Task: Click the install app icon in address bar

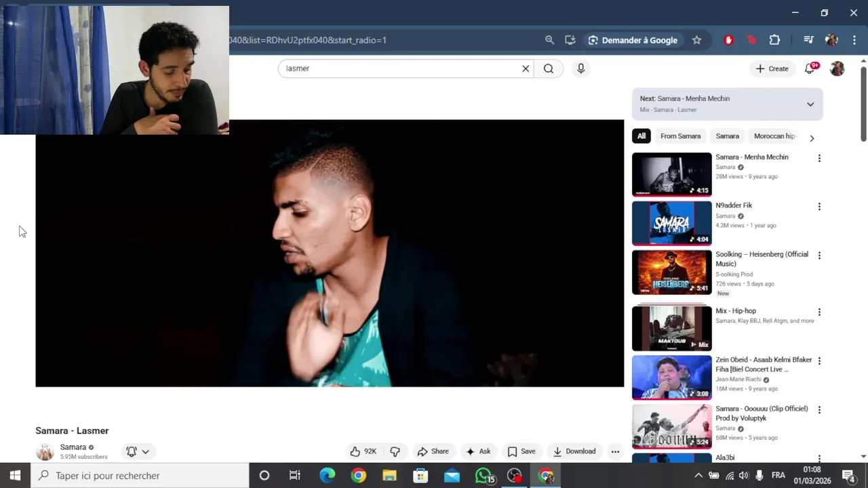Action: (x=570, y=40)
